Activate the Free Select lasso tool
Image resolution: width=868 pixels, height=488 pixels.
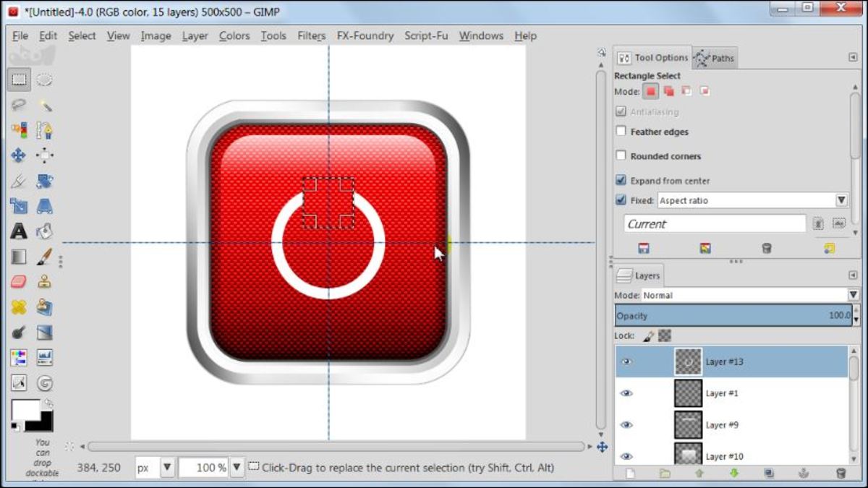(x=18, y=106)
